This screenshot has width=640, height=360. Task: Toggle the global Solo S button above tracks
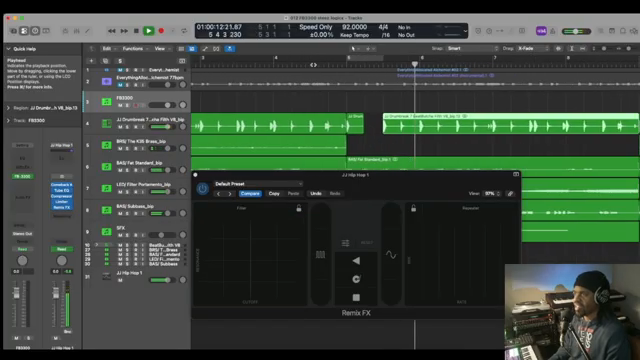[x=120, y=61]
